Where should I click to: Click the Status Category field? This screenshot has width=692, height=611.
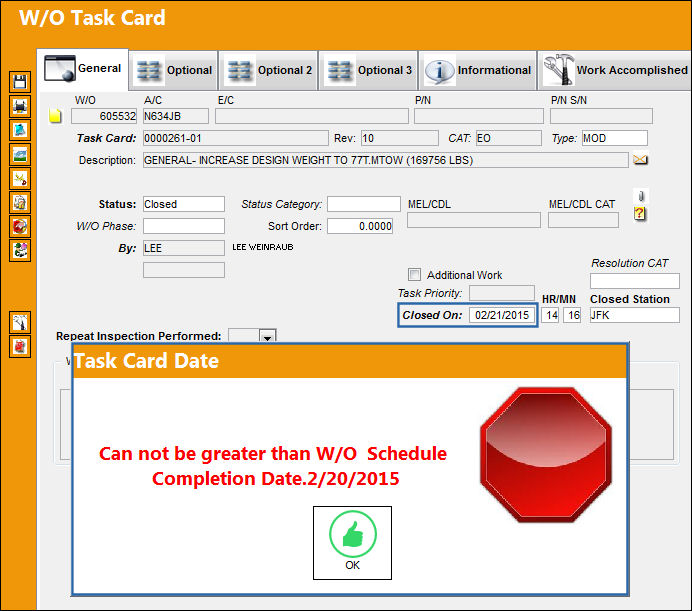(x=364, y=204)
